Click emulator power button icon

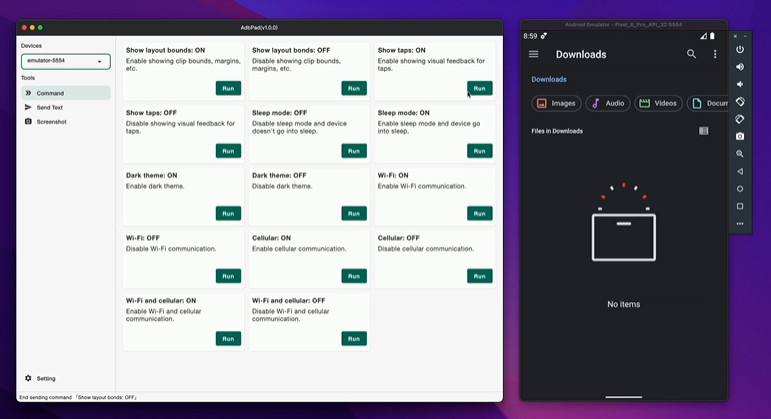(740, 49)
